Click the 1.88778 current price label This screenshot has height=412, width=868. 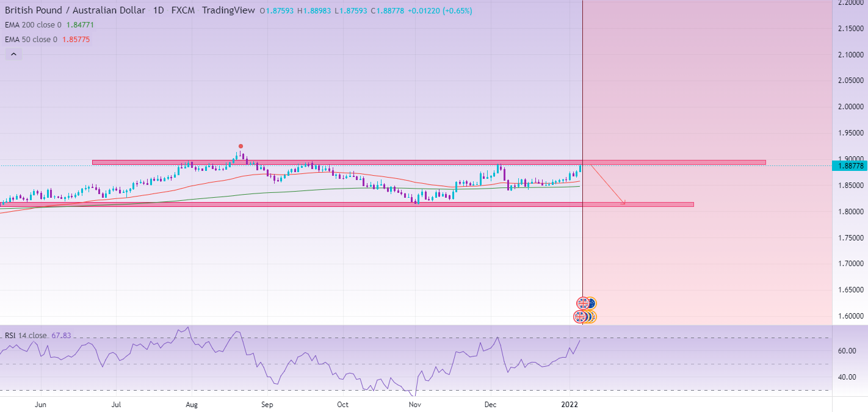[851, 166]
